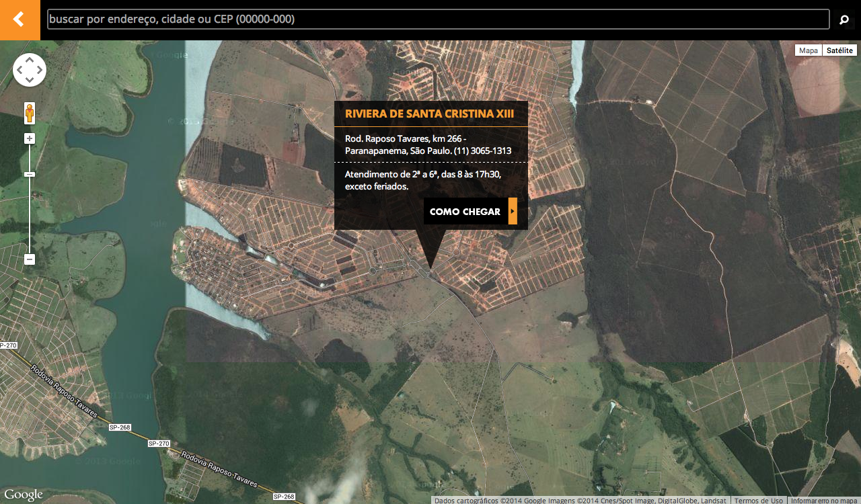
Task: Click the Riviera de Santa Cristina XIII title
Action: click(x=429, y=114)
